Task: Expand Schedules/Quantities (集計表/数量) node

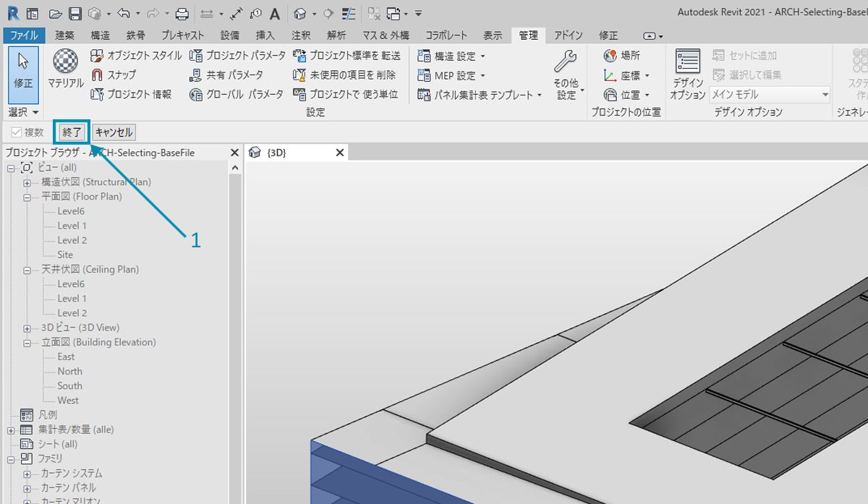Action: pyautogui.click(x=11, y=430)
